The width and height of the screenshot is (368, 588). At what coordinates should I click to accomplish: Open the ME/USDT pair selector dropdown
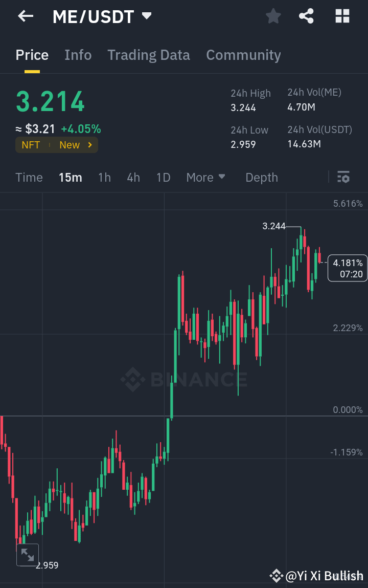click(146, 16)
